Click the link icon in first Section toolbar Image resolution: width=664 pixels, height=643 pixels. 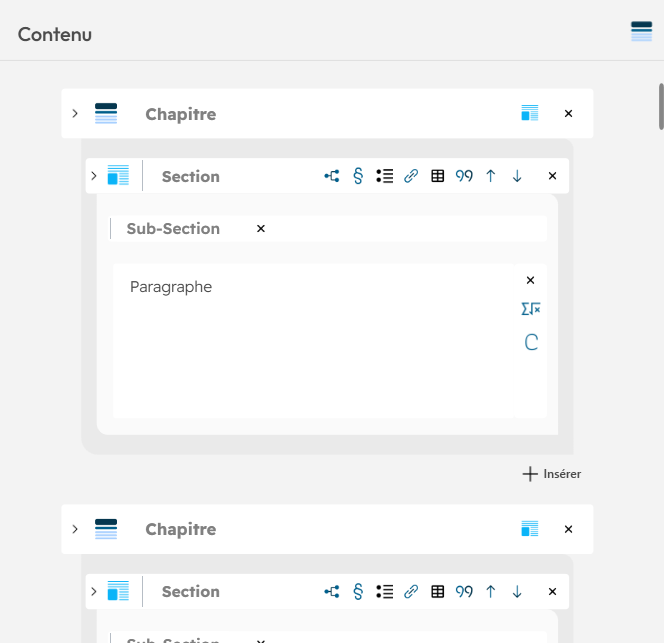(x=411, y=176)
